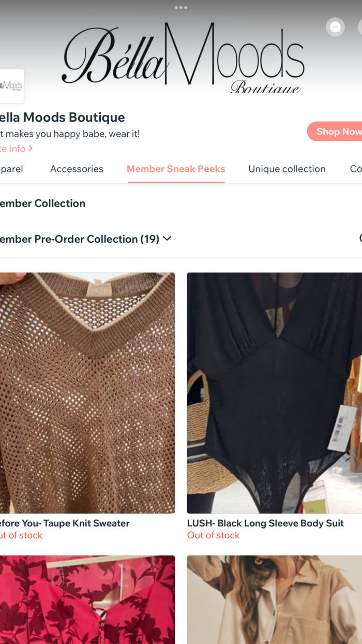Click the Shop Now button

tap(339, 131)
